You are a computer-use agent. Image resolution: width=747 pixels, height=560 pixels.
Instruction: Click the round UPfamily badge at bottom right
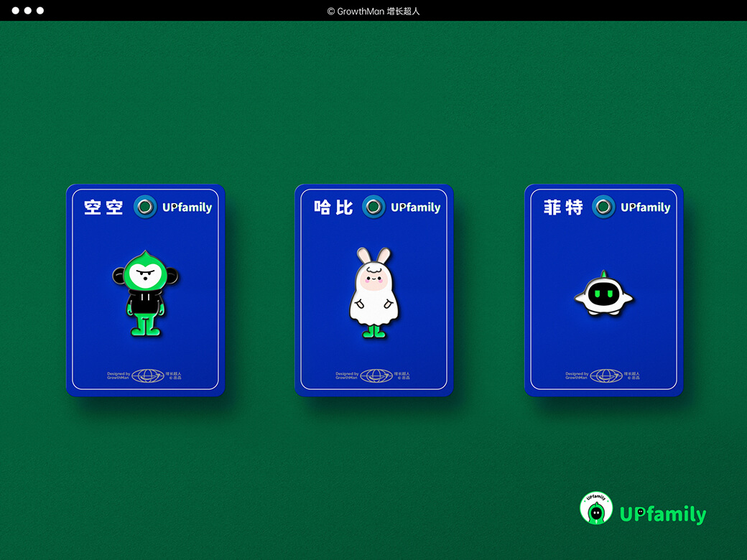pyautogui.click(x=595, y=508)
